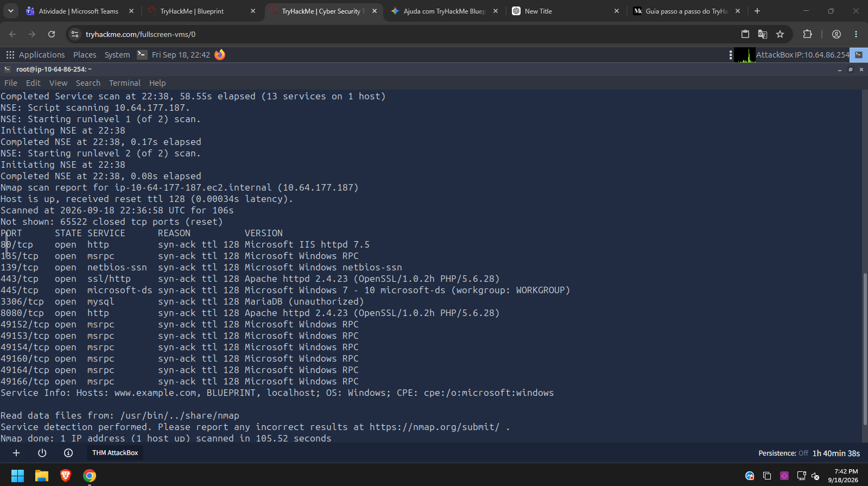Open the Chrome tab search dropdown
868x486 pixels.
coord(11,11)
